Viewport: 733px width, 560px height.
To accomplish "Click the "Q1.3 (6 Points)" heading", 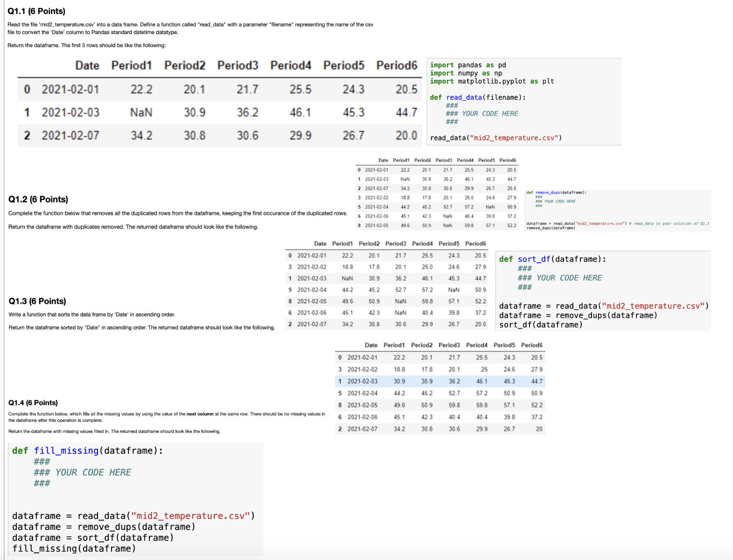I will [37, 301].
